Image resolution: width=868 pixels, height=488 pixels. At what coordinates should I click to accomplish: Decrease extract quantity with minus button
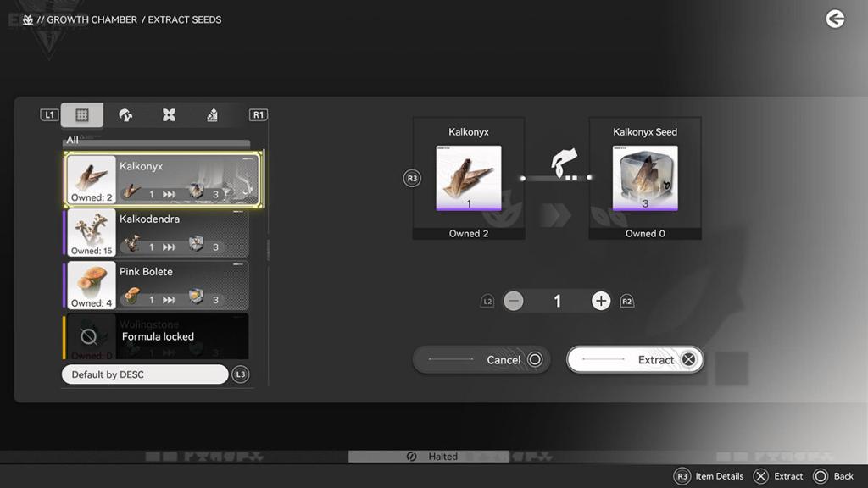(514, 301)
